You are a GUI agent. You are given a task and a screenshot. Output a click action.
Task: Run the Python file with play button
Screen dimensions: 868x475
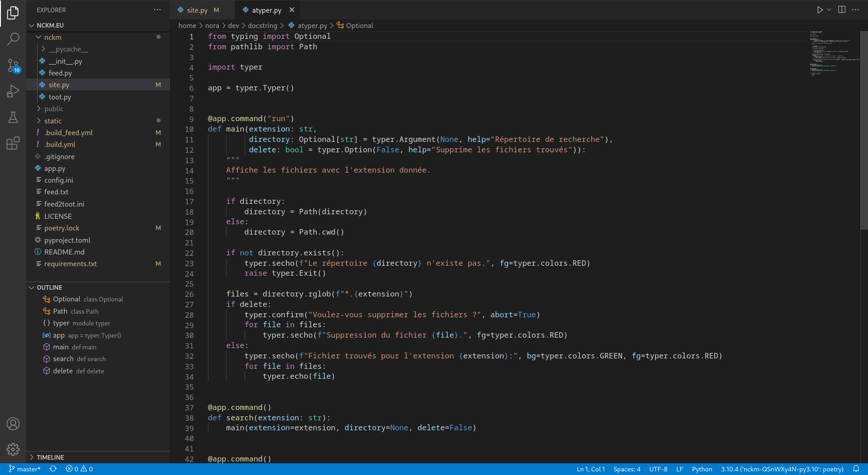point(820,10)
